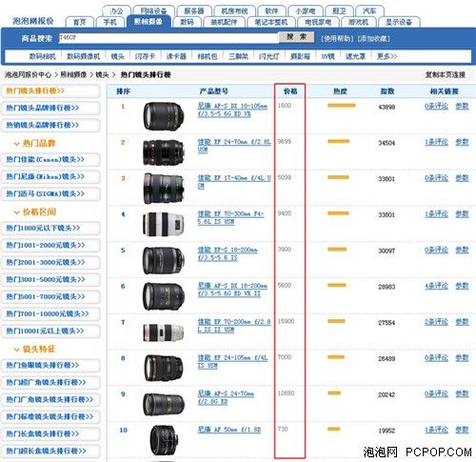Open 热门尼康(Nikon)镜头 link
The image size is (476, 462).
[50, 176]
